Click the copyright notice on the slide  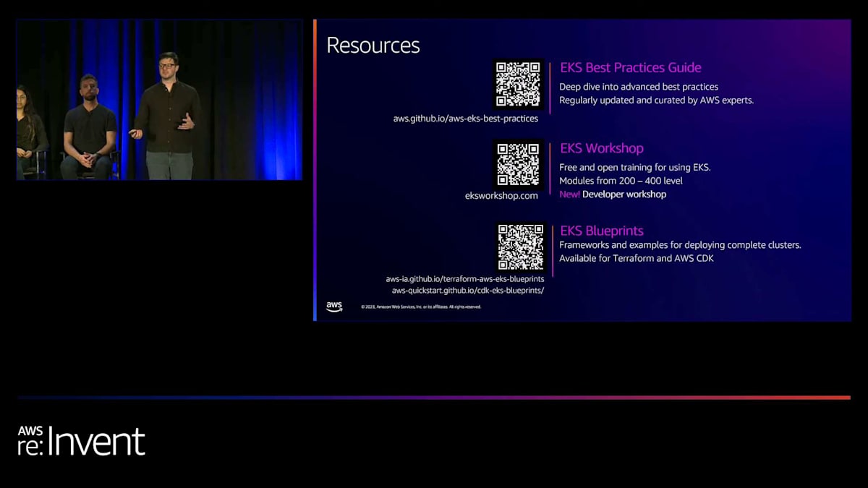[x=421, y=307]
